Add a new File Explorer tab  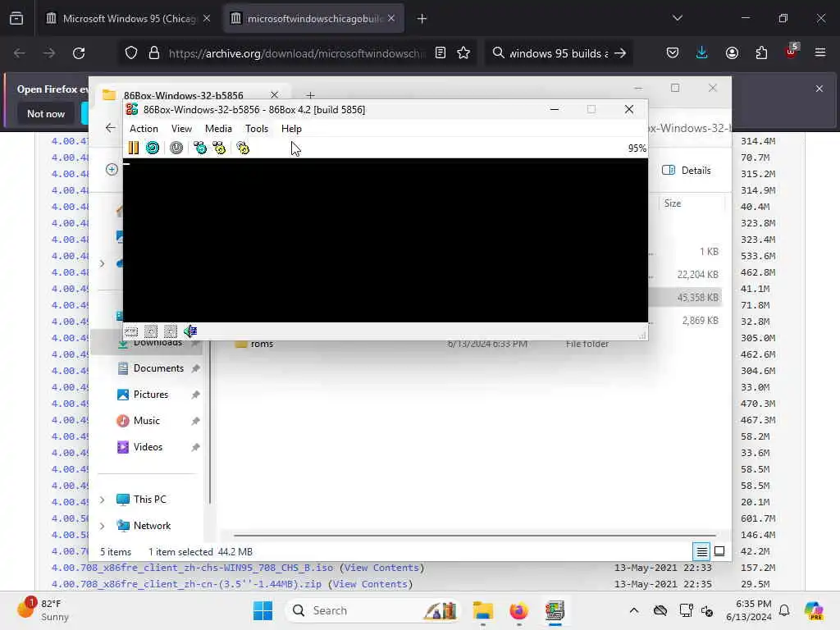tap(310, 95)
